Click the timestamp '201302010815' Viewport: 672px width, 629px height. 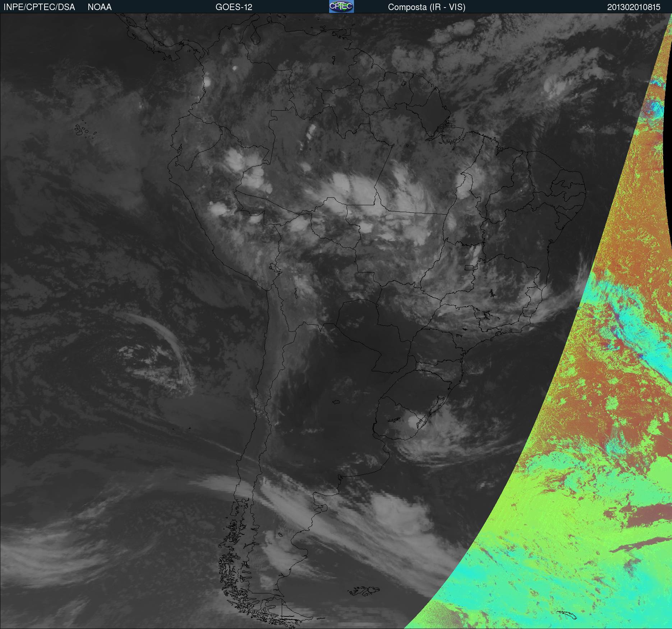coord(634,7)
